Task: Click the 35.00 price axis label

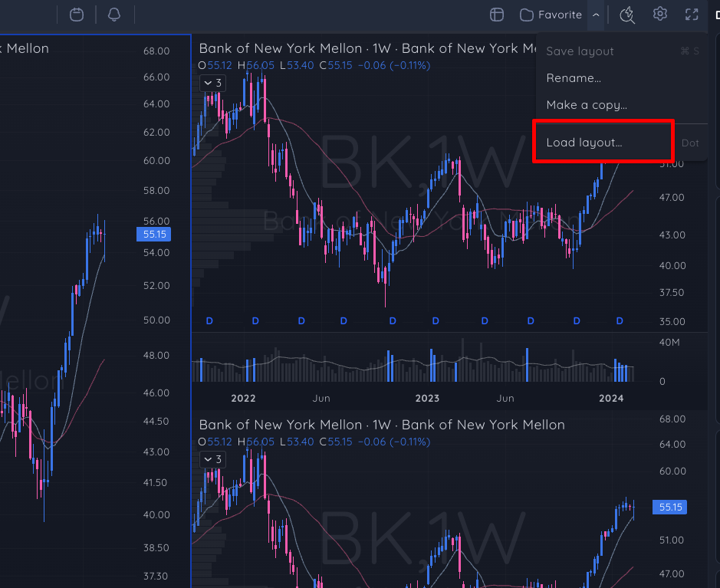Action: 672,321
